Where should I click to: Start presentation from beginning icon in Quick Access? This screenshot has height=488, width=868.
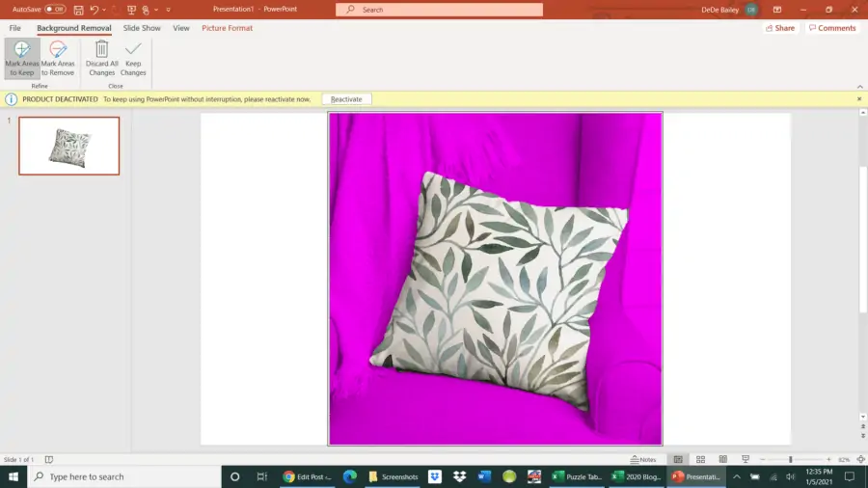[131, 10]
